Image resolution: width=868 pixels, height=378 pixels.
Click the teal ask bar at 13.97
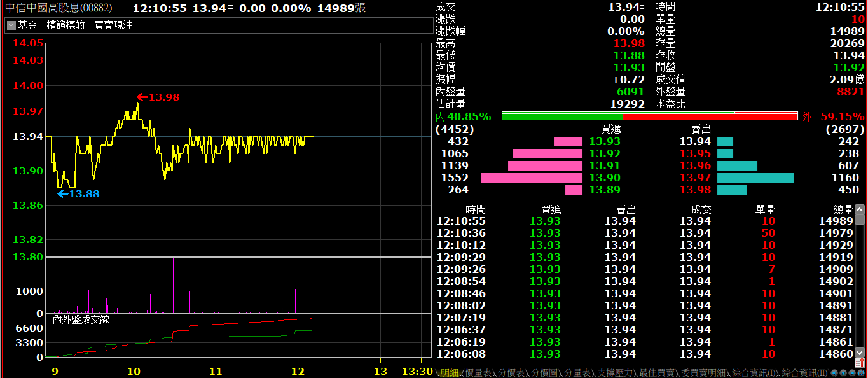(755, 178)
